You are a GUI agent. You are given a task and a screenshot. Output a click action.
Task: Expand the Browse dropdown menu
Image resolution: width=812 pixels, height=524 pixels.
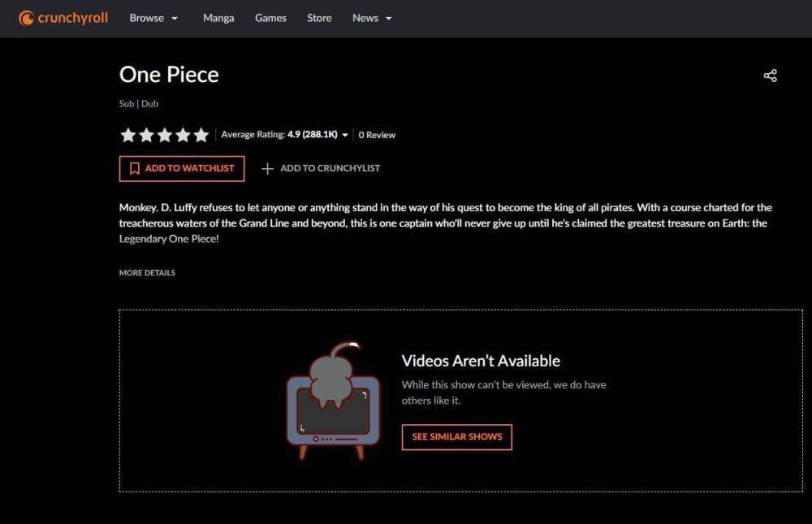click(x=153, y=18)
